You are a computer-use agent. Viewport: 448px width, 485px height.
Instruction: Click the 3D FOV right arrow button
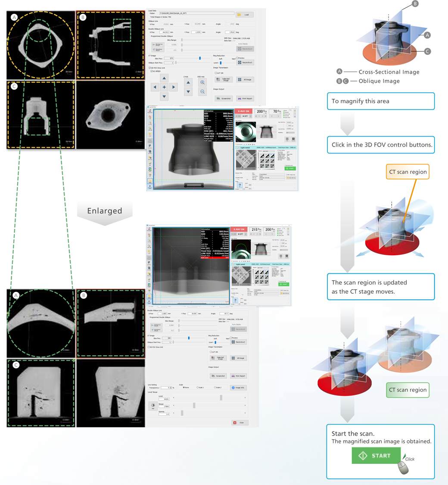pos(174,87)
